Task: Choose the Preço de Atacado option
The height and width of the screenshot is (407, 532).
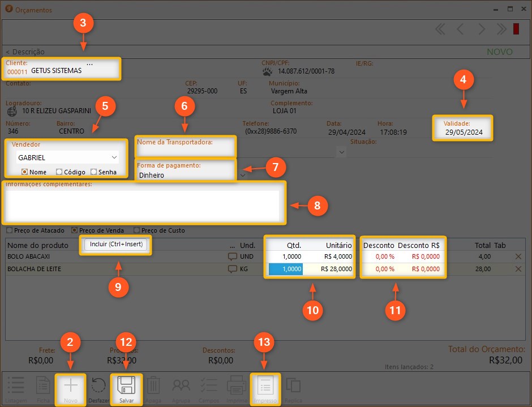Action: 10,230
